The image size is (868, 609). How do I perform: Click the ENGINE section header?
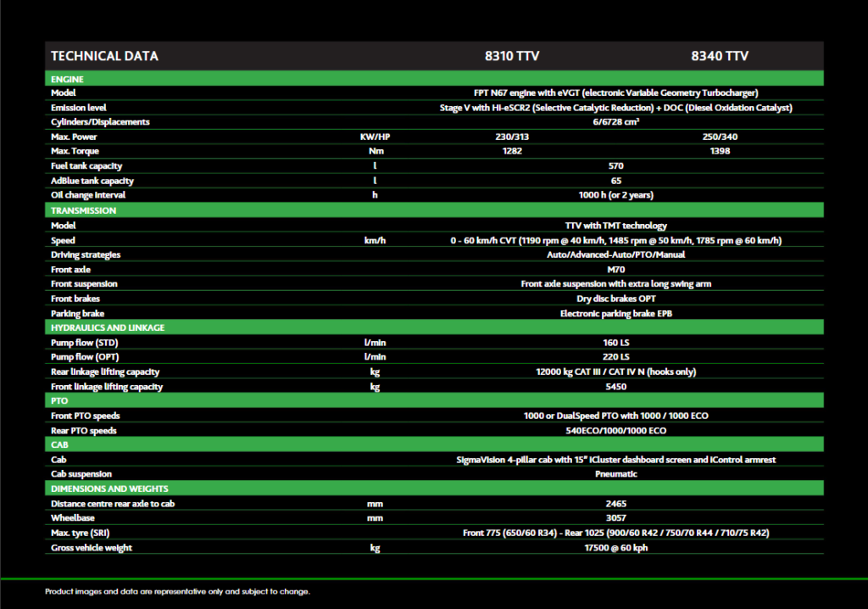tap(434, 79)
